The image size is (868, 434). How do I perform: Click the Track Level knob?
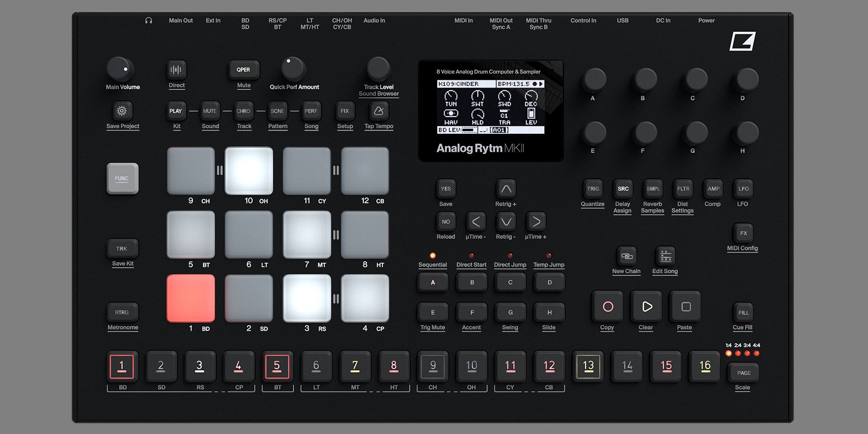click(378, 69)
